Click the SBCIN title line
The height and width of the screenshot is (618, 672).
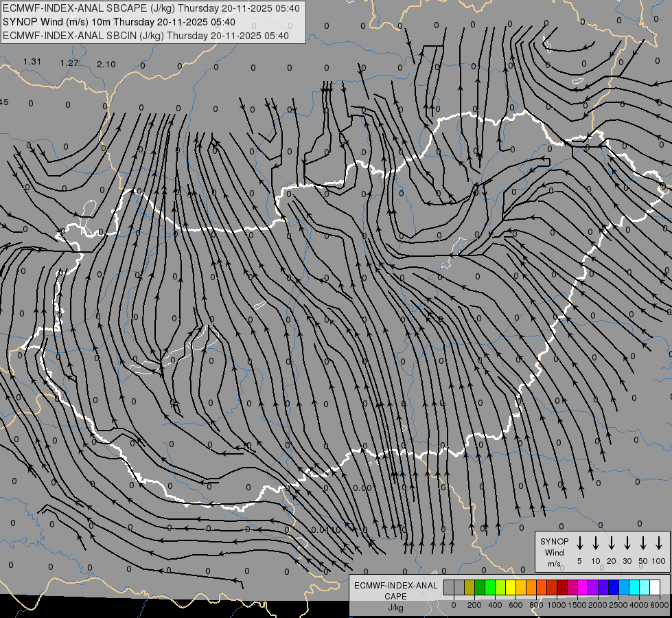(x=146, y=36)
